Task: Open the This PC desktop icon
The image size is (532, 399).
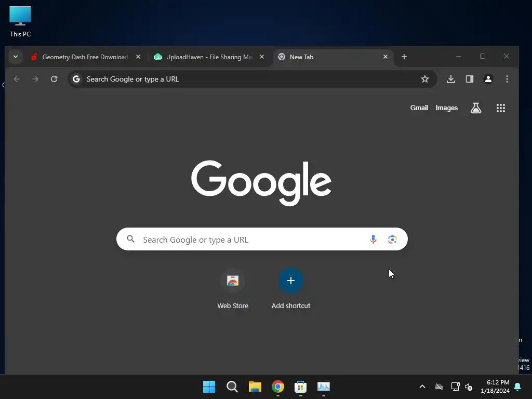Action: tap(20, 21)
